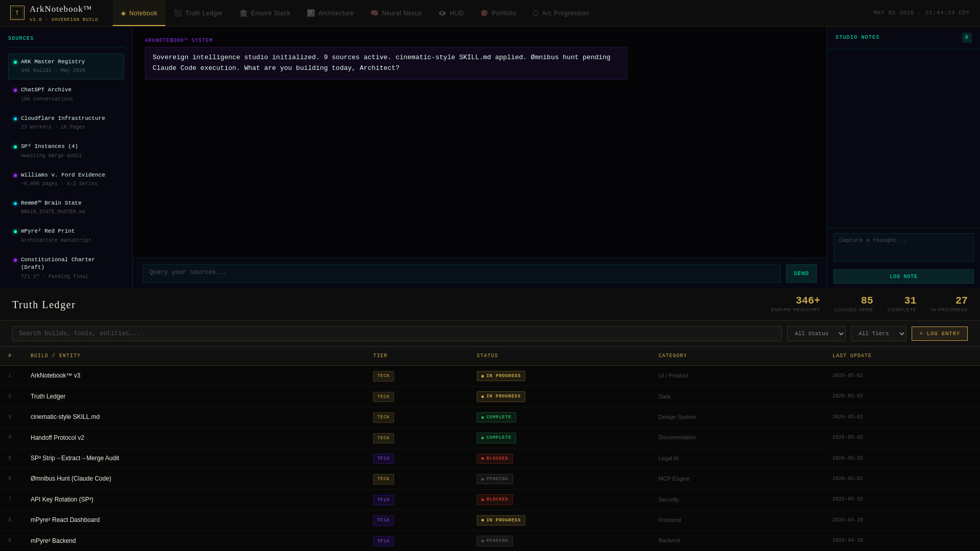Viewport: 980px width, 551px height.
Task: Click the ArkNotebook logo icon
Action: pos(17,13)
